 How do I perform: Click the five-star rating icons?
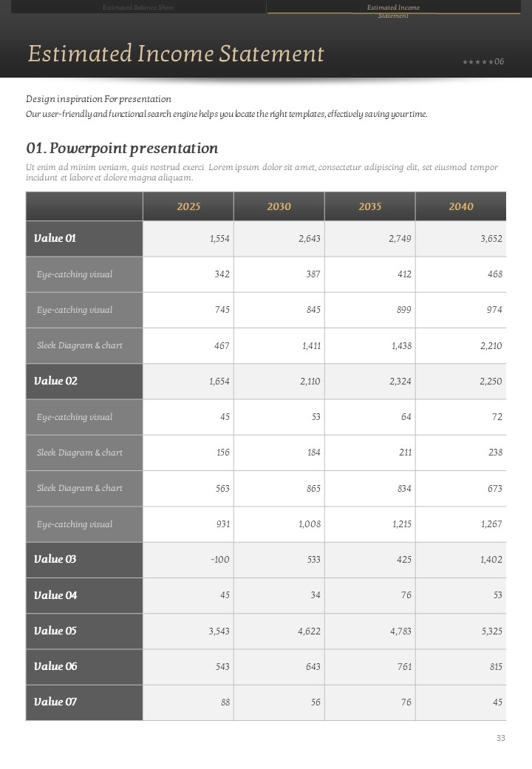click(477, 61)
